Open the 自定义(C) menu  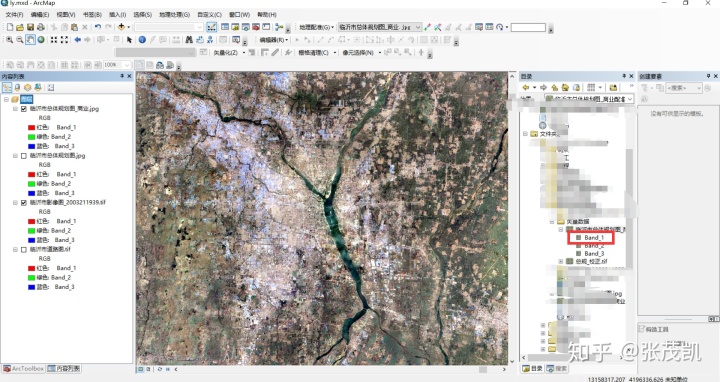click(x=209, y=15)
